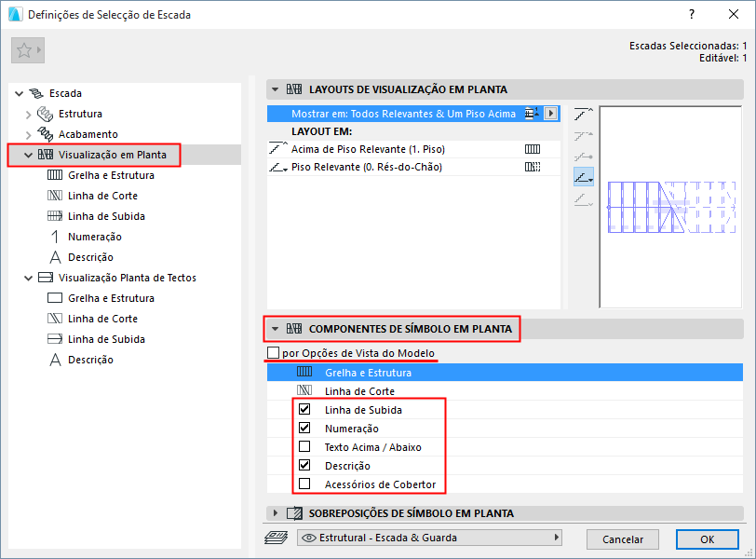Viewport: 756px width, 559px height.
Task: Open Linha de Subida under Visualização em Planta
Action: [106, 216]
